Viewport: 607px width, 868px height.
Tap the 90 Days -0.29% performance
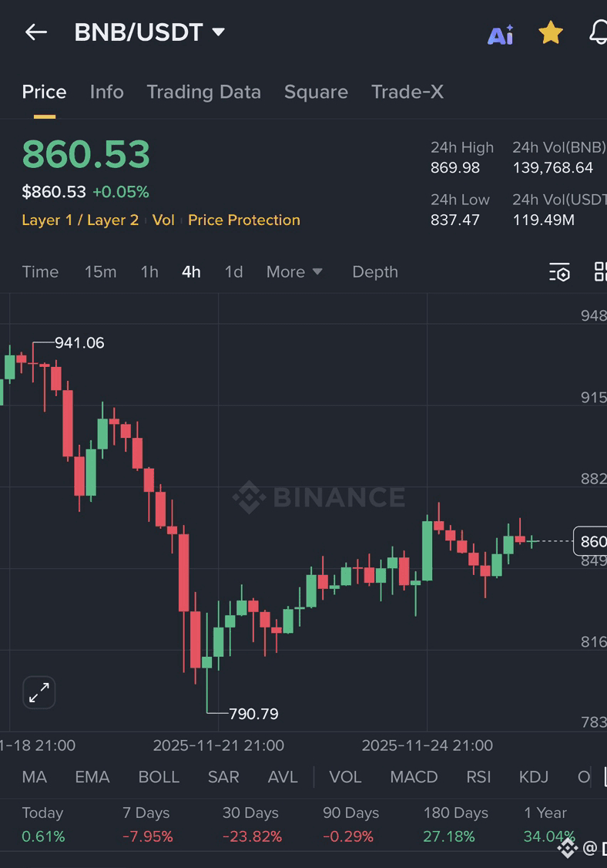tap(350, 825)
